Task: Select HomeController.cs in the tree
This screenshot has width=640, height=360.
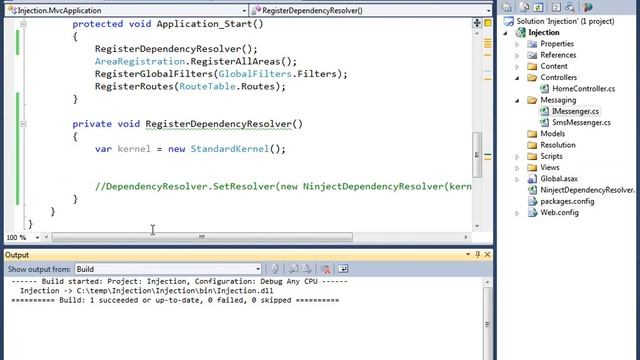Action: click(x=583, y=89)
